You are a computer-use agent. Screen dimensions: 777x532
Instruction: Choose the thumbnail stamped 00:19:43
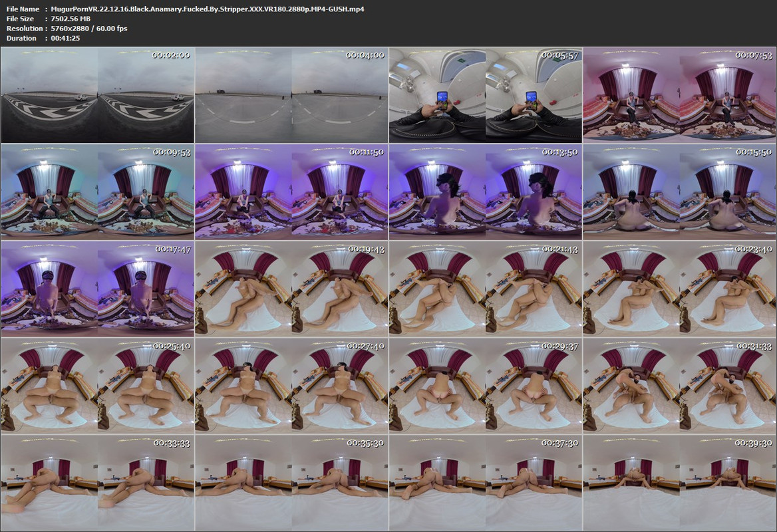coord(291,289)
